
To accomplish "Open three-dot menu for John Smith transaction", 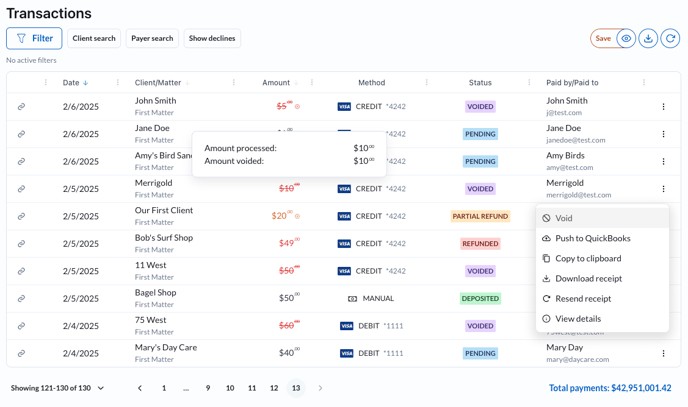I will pos(663,107).
